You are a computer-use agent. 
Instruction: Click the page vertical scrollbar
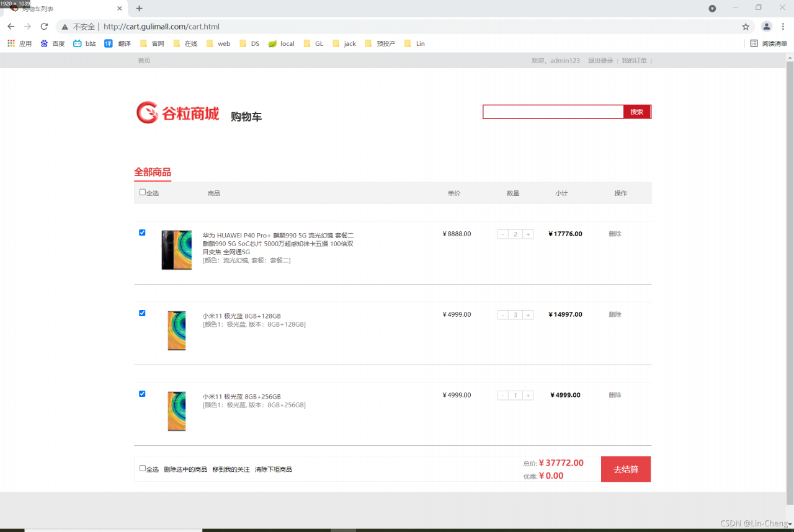coord(790,282)
